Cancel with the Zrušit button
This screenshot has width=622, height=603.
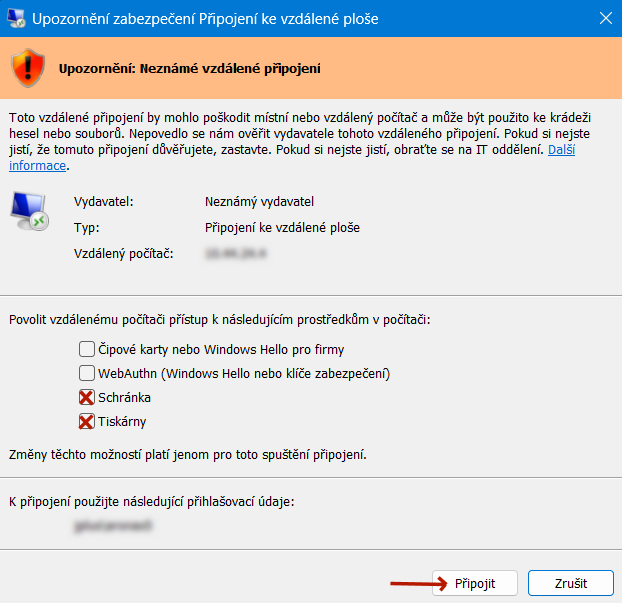(x=570, y=583)
